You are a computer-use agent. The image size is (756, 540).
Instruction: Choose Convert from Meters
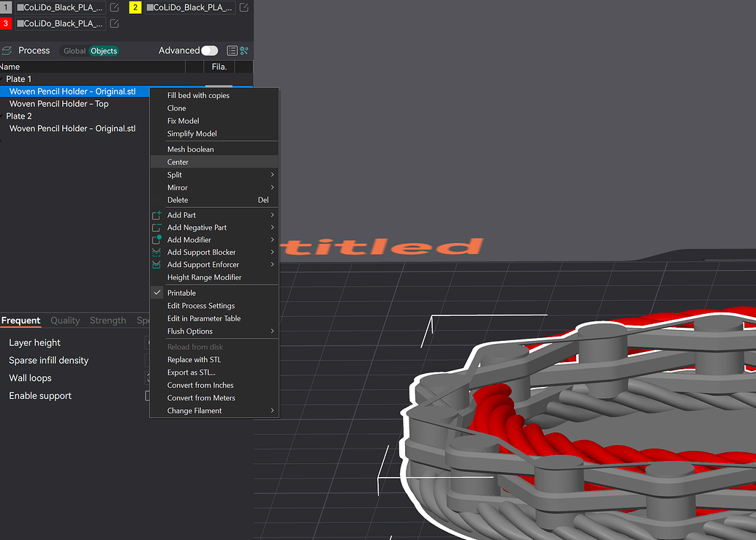click(x=214, y=397)
